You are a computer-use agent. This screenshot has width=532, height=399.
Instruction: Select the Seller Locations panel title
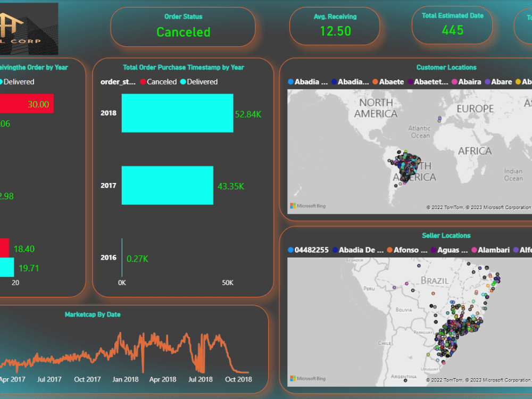tap(446, 236)
